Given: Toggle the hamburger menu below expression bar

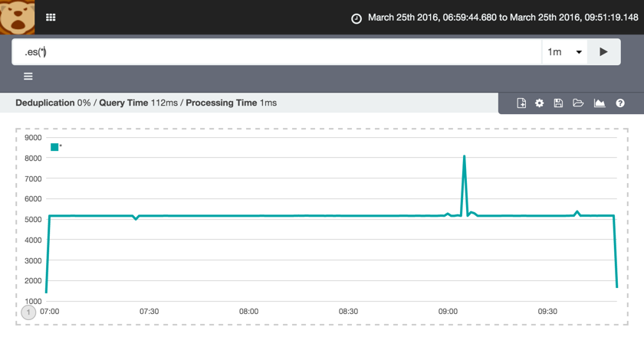Looking at the screenshot, I should (28, 77).
